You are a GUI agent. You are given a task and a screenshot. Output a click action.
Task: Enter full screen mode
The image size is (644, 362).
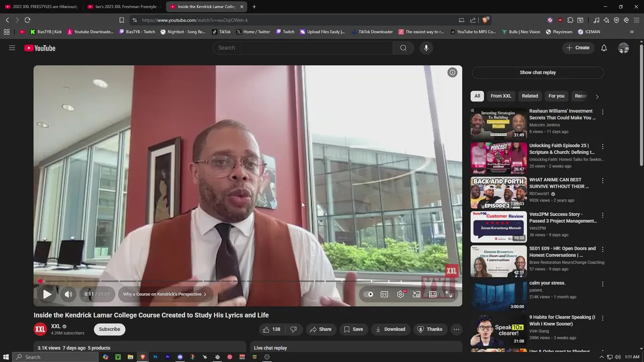click(449, 295)
